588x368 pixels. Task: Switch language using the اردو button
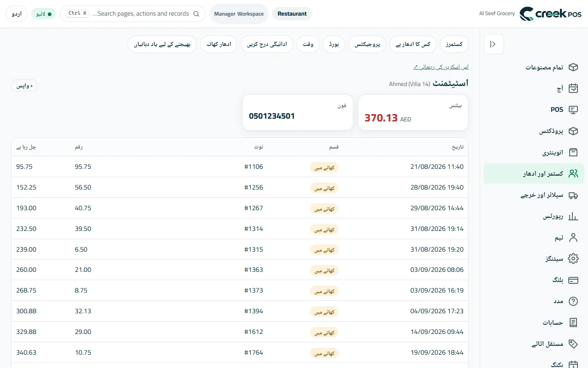pos(17,14)
